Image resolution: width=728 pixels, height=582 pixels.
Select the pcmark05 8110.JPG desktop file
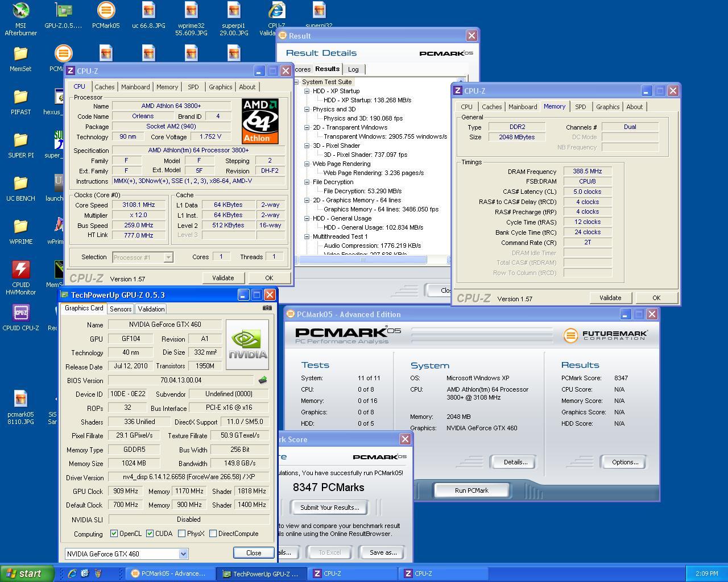[x=20, y=407]
